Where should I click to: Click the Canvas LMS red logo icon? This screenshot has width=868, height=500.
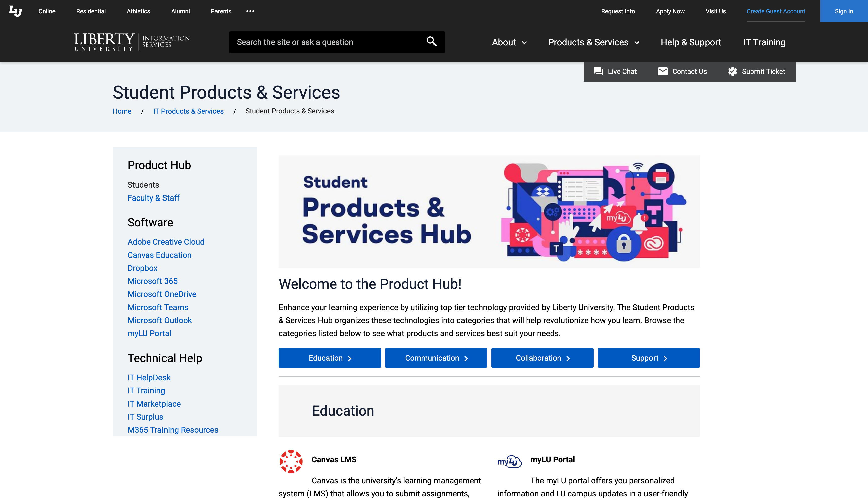click(291, 462)
